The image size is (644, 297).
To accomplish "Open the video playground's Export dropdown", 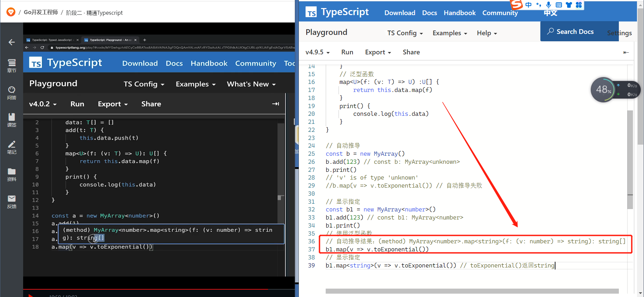I will [113, 104].
